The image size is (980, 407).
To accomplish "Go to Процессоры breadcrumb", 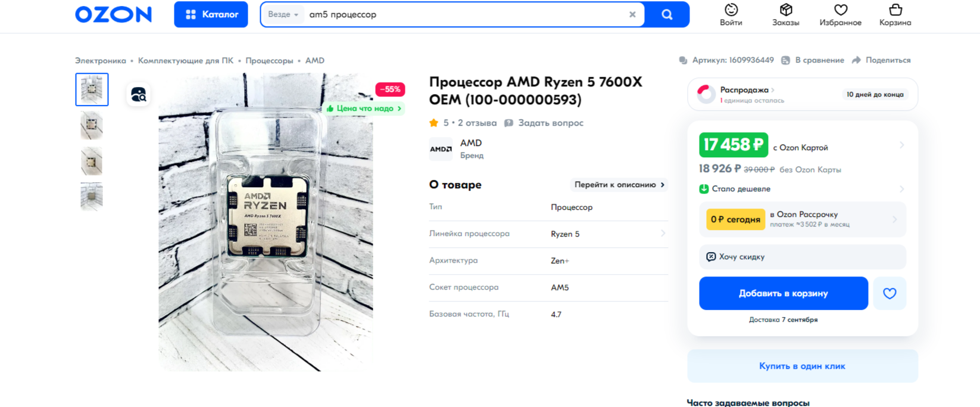I will coord(269,61).
